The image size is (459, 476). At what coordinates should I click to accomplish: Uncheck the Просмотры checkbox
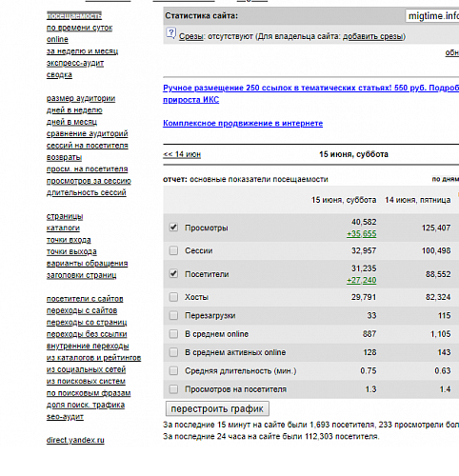pyautogui.click(x=173, y=228)
